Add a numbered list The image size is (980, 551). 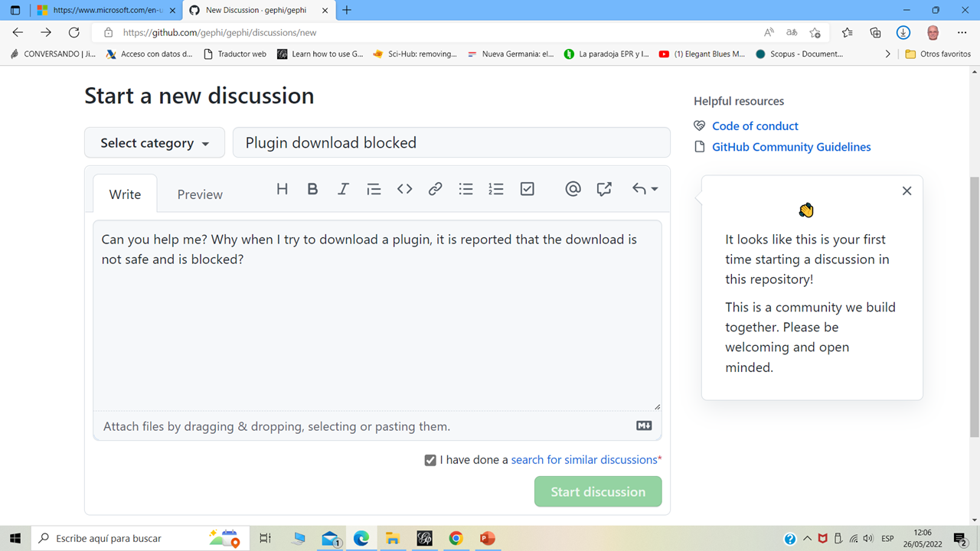496,188
